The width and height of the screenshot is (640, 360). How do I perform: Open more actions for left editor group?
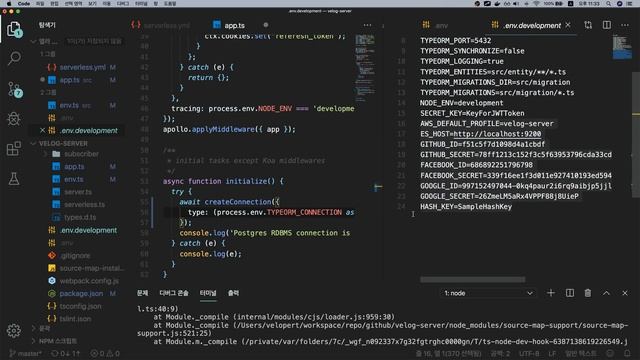coord(367,25)
